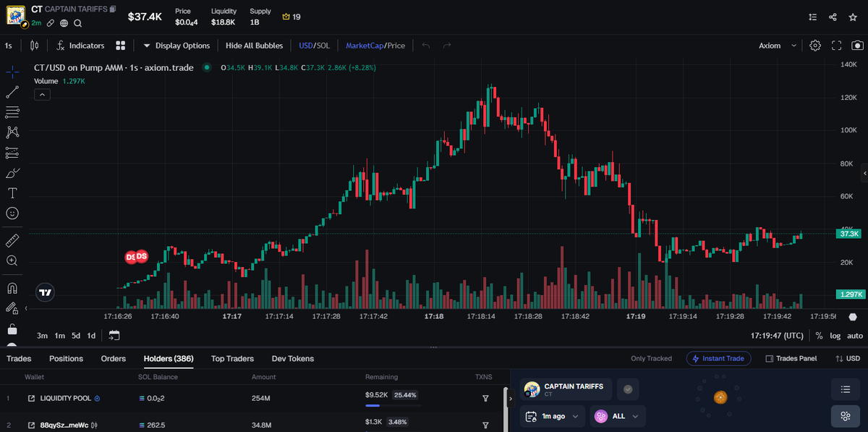Select the pattern drawing tool
The image size is (868, 432).
point(12,132)
